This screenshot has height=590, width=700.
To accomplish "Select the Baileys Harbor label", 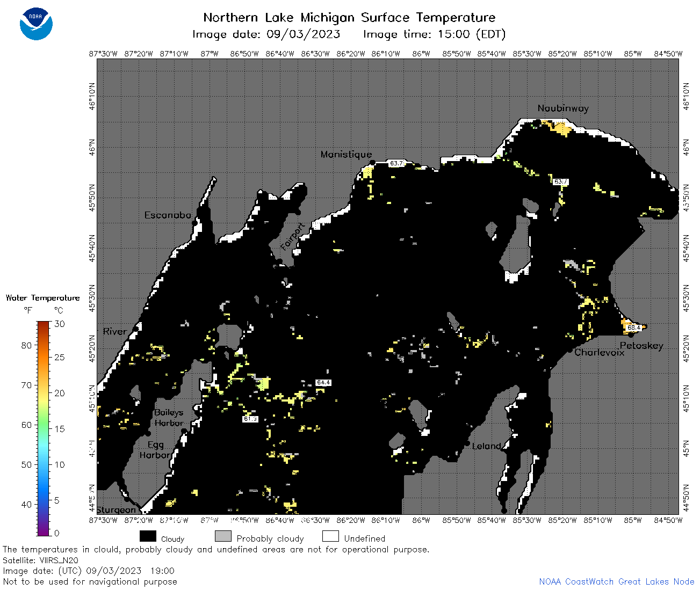I will click(169, 418).
